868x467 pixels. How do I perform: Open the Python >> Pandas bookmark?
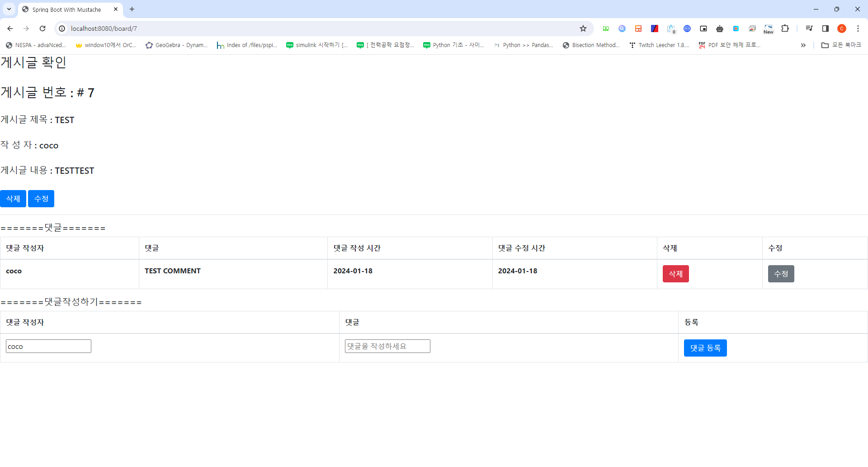click(x=524, y=45)
